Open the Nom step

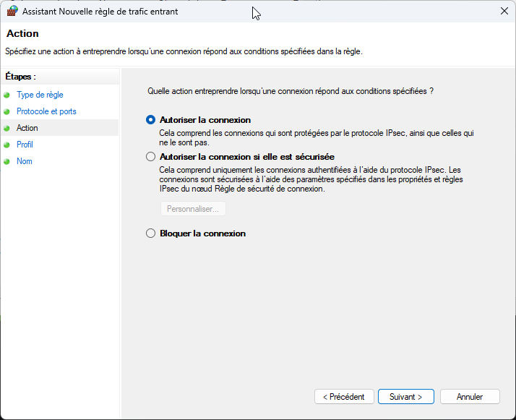(x=25, y=161)
